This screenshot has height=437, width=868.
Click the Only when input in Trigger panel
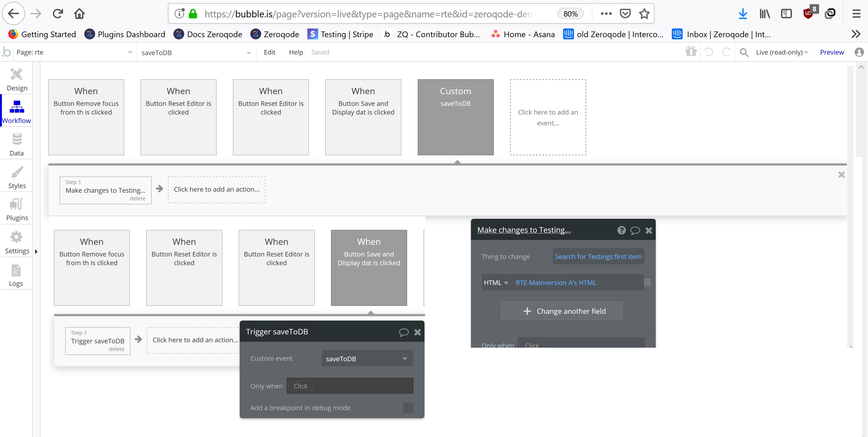350,386
